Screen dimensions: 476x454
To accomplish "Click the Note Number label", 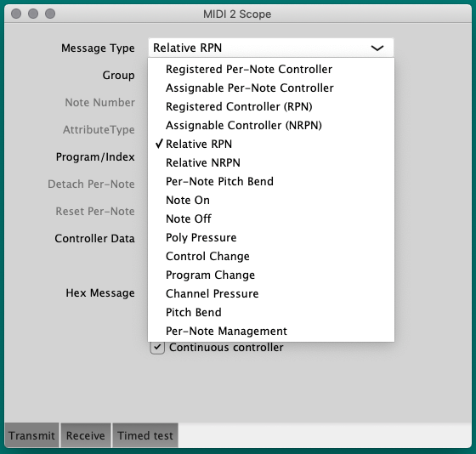I will click(x=100, y=103).
